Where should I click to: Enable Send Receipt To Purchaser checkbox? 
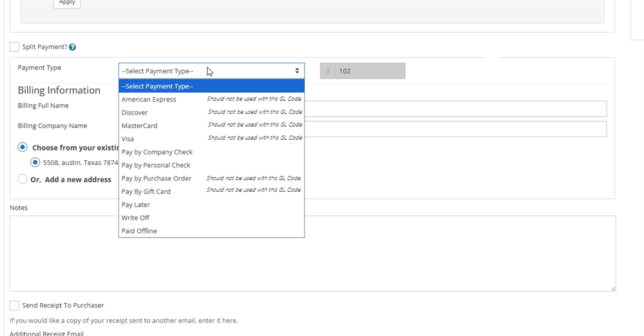pos(14,305)
